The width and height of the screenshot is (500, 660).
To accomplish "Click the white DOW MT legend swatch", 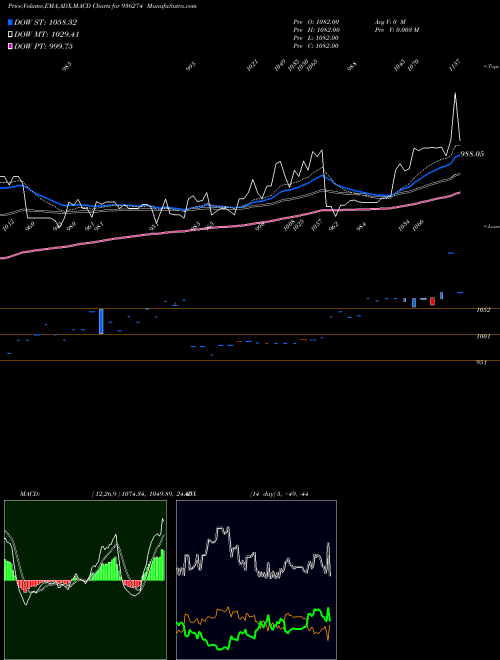I will [x=10, y=35].
